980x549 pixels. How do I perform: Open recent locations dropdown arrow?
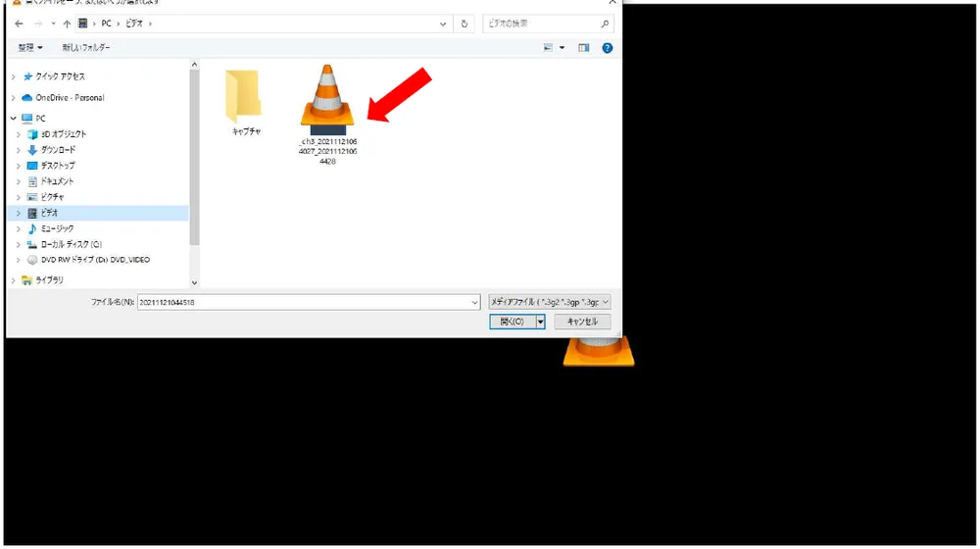53,24
